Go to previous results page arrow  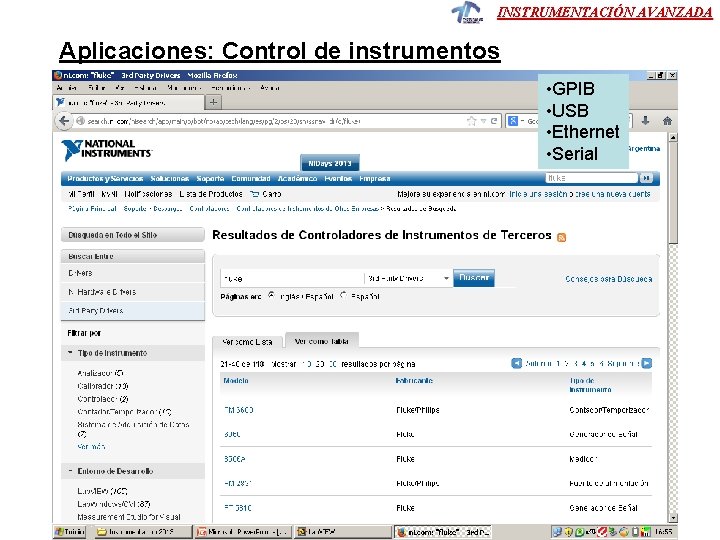[516, 363]
